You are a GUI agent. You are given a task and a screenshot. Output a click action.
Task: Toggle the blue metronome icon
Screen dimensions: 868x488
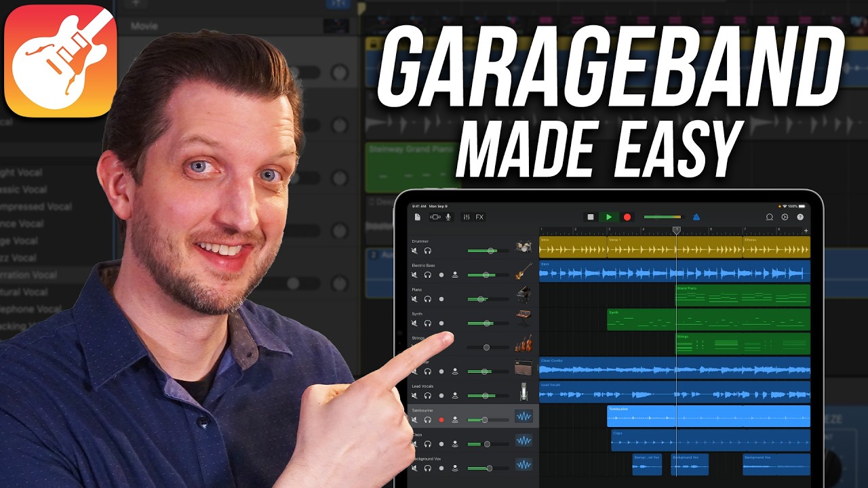[x=696, y=218]
